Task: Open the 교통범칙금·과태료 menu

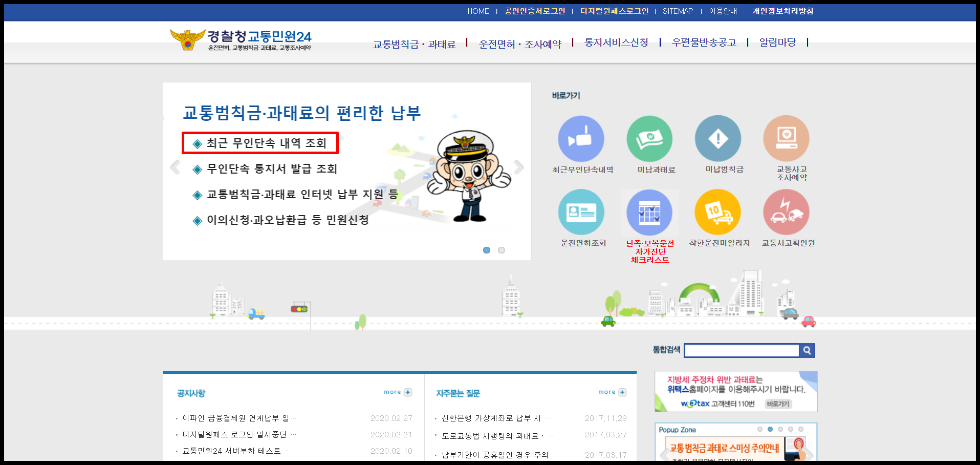Action: (415, 44)
